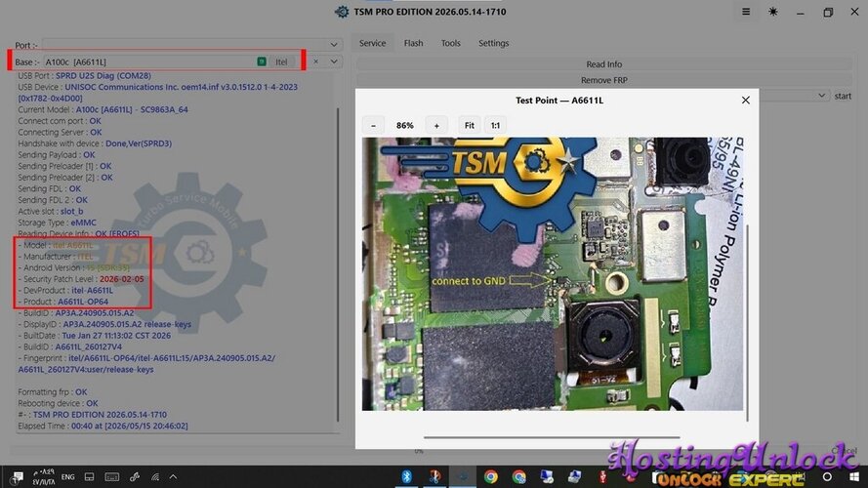
Task: Open the Windows Start button
Action: click(x=854, y=476)
